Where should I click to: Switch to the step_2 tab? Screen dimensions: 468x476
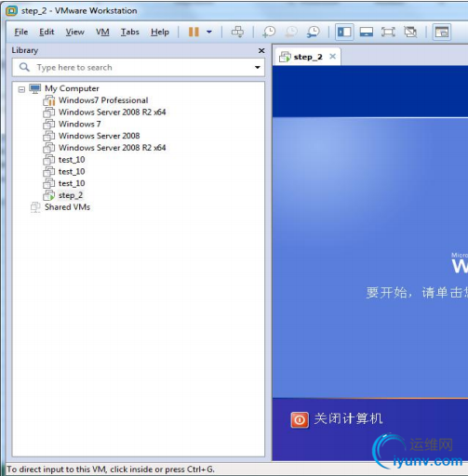point(308,57)
